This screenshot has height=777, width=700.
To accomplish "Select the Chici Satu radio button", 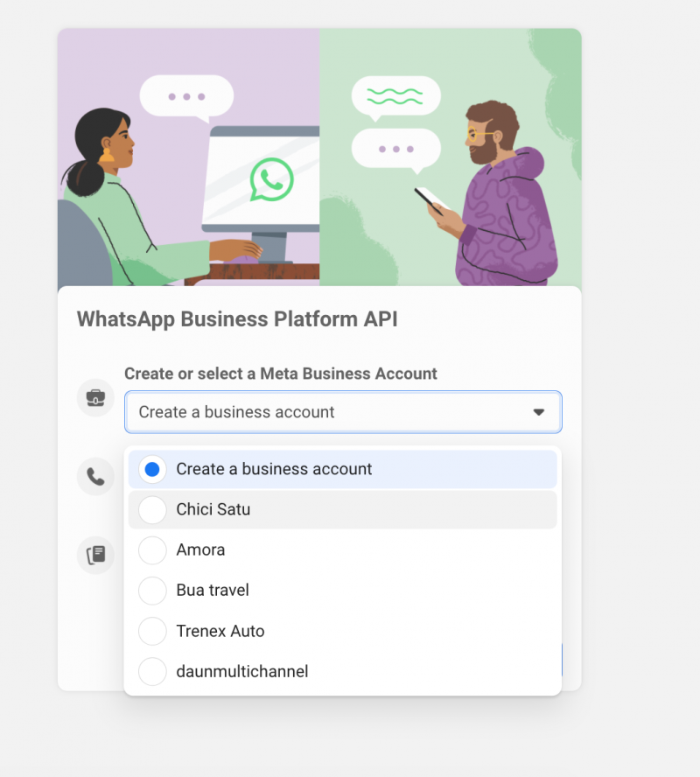I will click(151, 509).
